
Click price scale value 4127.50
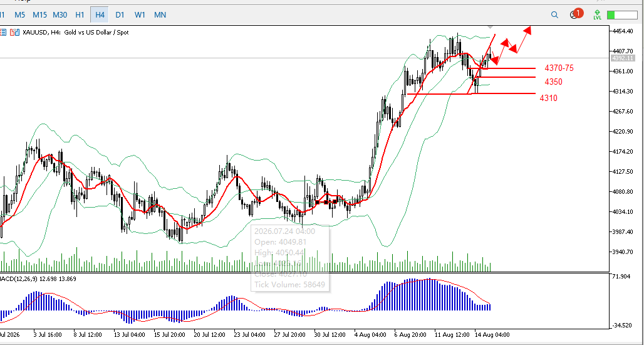point(623,171)
